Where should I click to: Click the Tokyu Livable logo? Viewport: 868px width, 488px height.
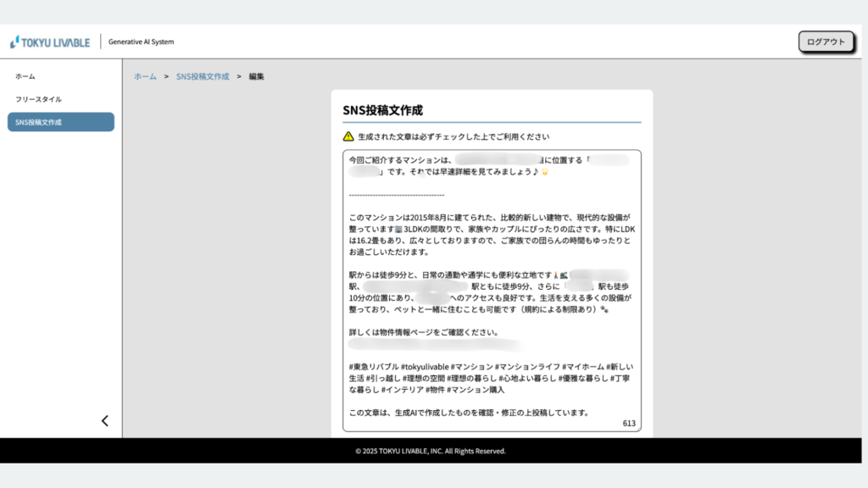tap(49, 42)
